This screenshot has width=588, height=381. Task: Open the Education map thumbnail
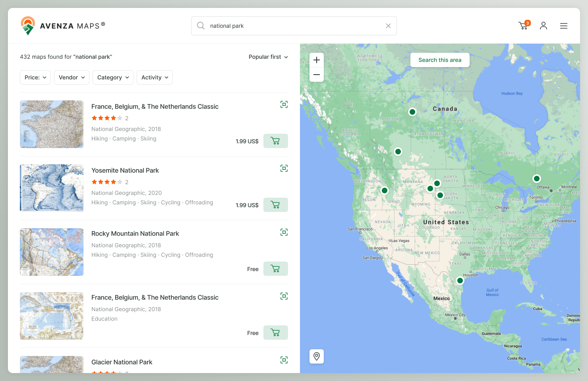pyautogui.click(x=52, y=316)
